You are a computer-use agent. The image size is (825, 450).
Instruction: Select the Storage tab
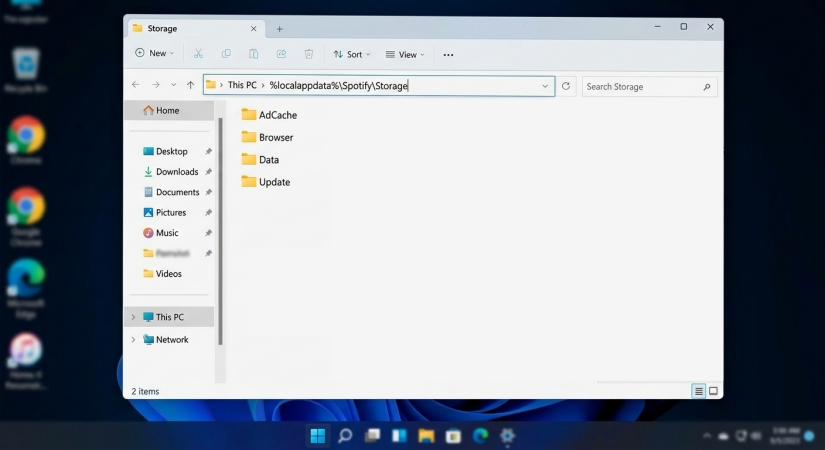tap(195, 28)
